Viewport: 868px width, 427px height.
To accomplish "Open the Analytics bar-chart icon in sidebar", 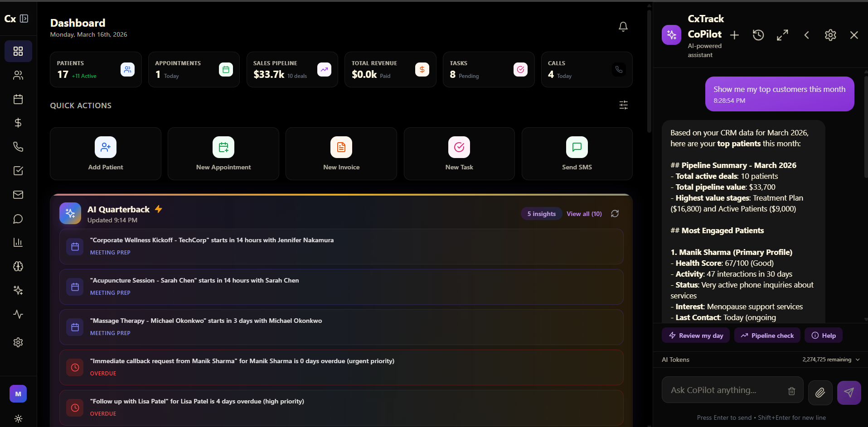I will pyautogui.click(x=18, y=242).
